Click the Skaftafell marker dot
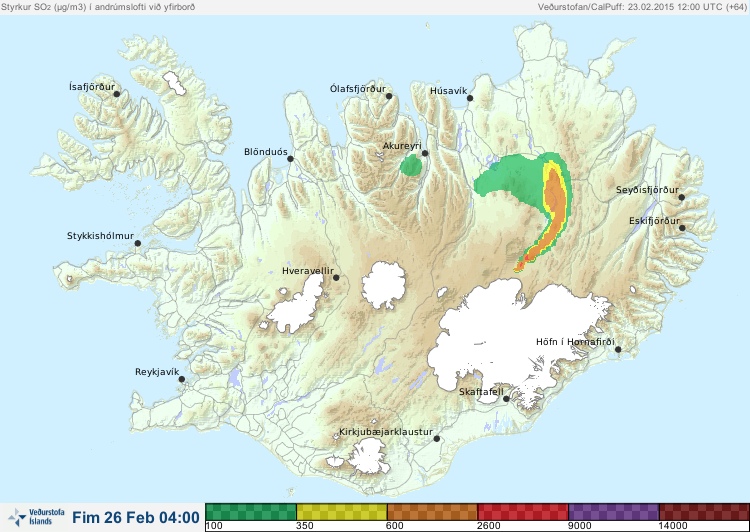750x532 pixels. click(506, 399)
